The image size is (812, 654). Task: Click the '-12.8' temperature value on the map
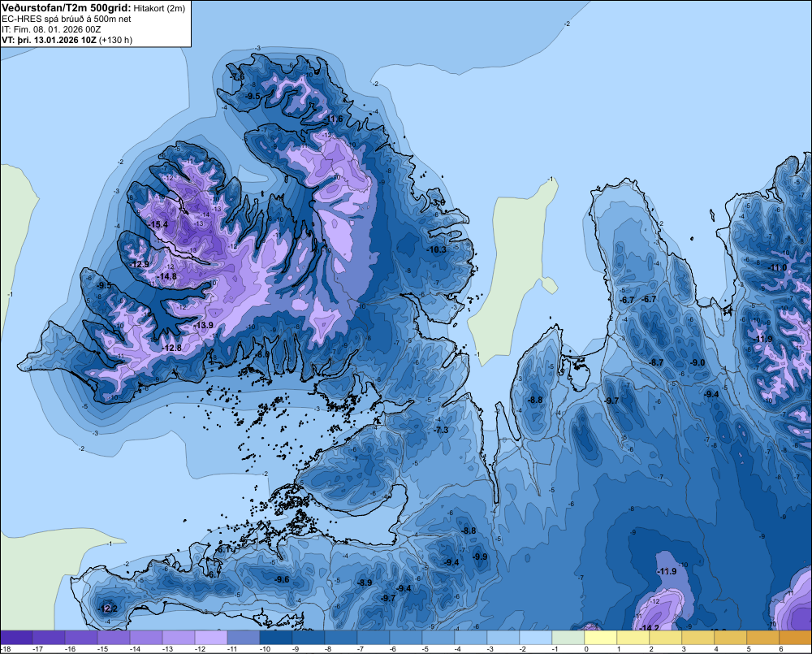click(171, 348)
